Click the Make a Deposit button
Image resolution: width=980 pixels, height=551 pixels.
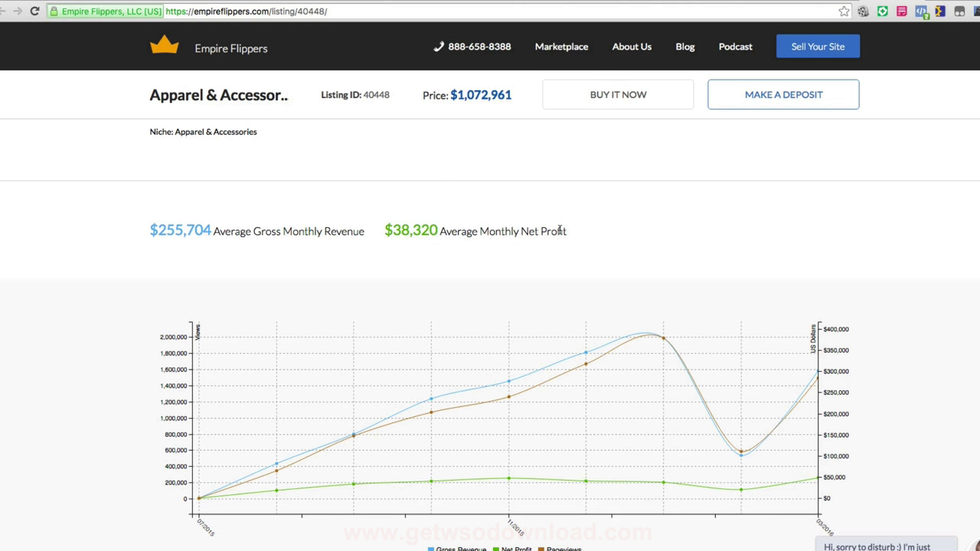(x=783, y=95)
